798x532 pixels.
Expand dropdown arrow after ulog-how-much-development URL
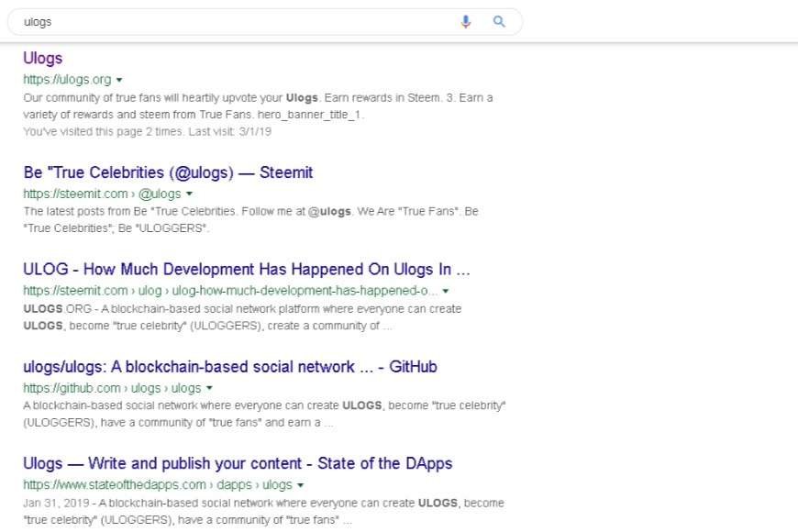[446, 291]
